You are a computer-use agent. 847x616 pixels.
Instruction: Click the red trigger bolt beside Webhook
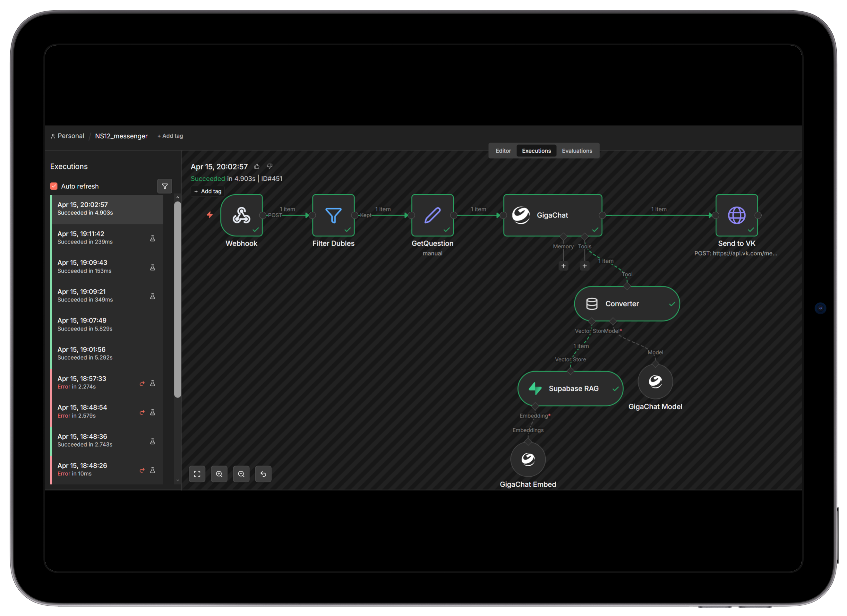210,215
